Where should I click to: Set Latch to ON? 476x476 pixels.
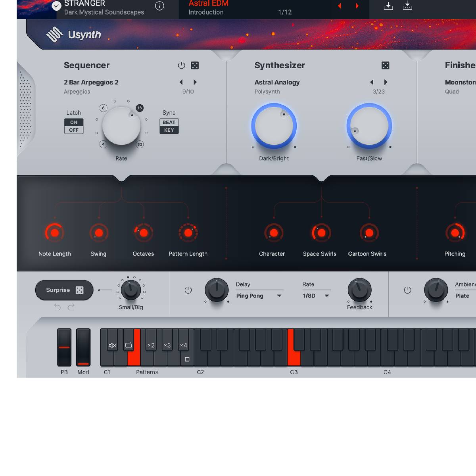pyautogui.click(x=74, y=122)
